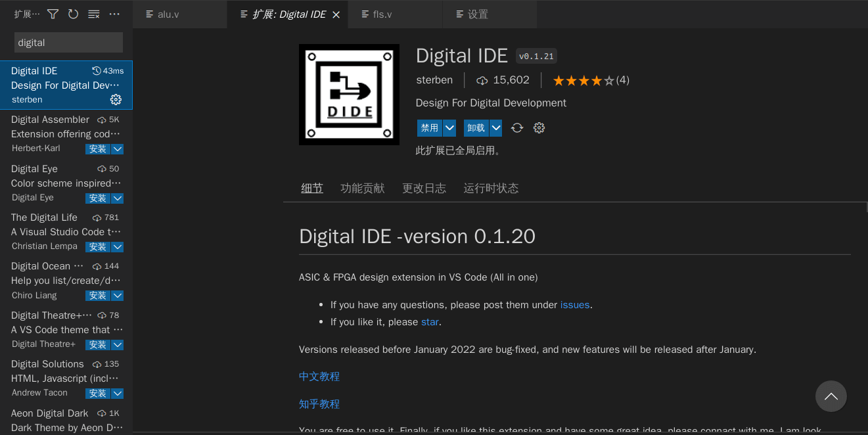This screenshot has height=435, width=868.
Task: Select Digital IDE in the extension list
Action: pyautogui.click(x=66, y=85)
